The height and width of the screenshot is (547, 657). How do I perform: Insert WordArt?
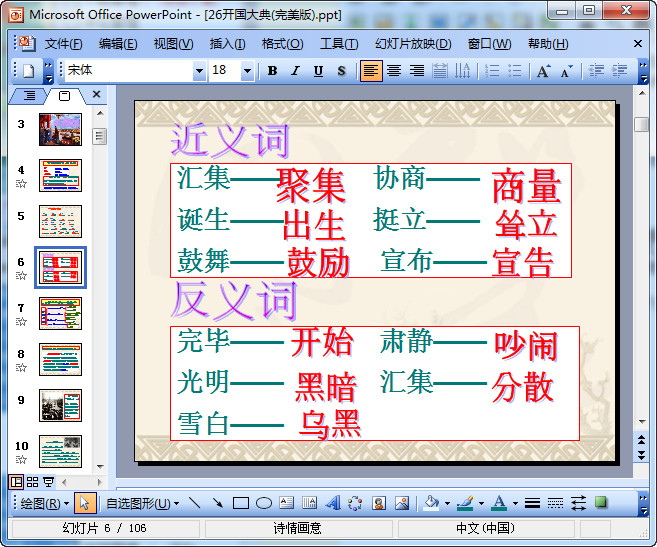(333, 503)
